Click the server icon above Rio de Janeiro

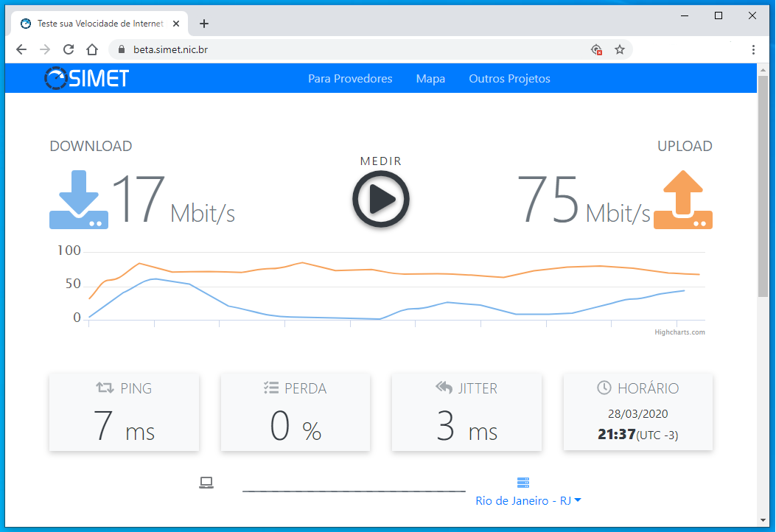pyautogui.click(x=523, y=483)
